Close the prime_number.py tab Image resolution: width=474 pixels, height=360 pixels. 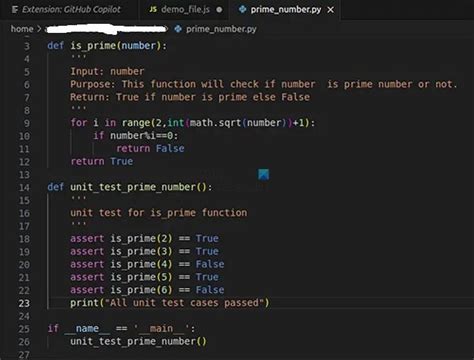[x=330, y=10]
